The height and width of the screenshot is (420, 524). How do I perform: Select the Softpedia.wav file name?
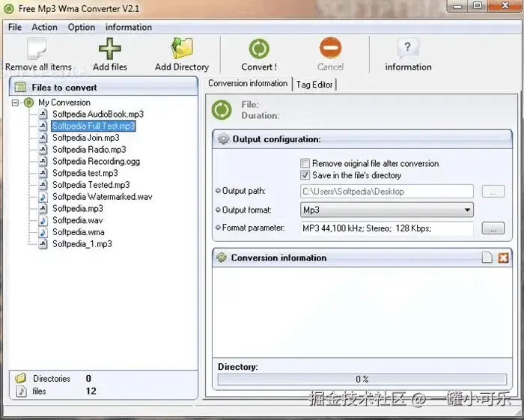(x=78, y=220)
